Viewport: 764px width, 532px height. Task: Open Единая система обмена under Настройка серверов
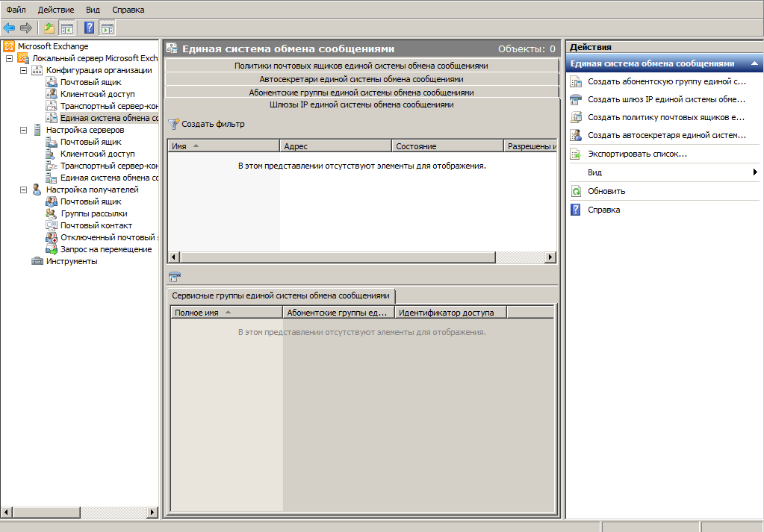(109, 178)
